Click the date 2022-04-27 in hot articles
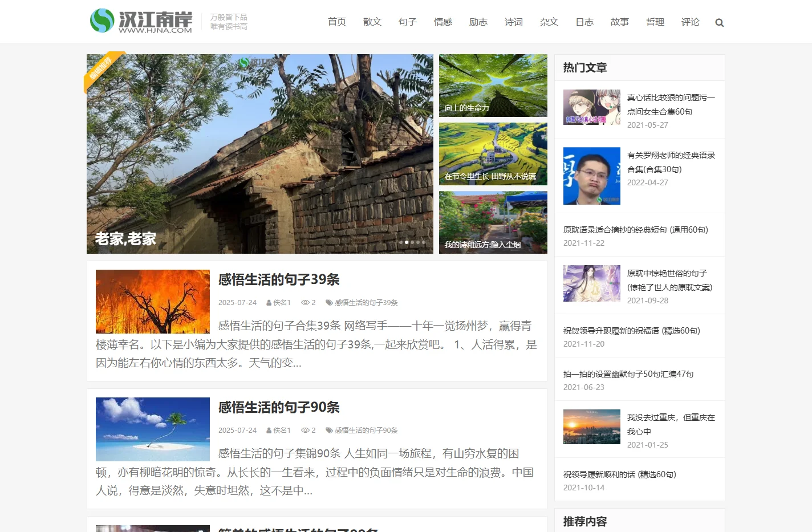The image size is (812, 532). point(648,183)
